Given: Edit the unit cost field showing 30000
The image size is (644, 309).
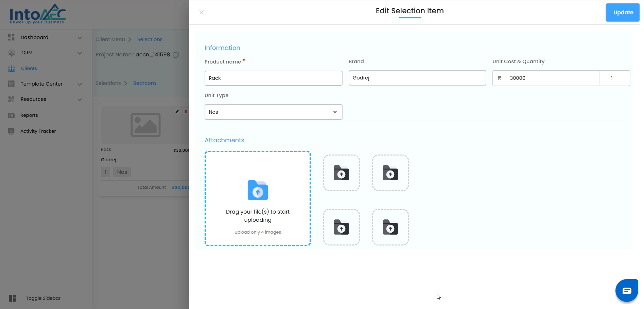Looking at the screenshot, I should [552, 78].
